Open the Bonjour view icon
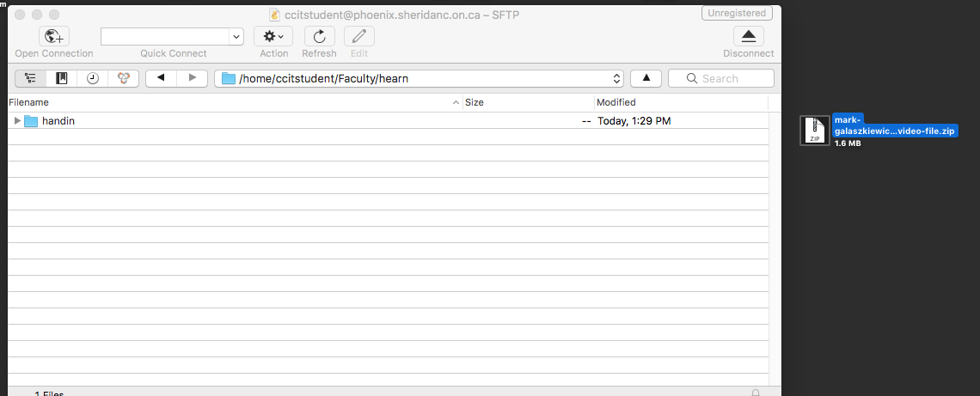The image size is (980, 396). tap(124, 78)
